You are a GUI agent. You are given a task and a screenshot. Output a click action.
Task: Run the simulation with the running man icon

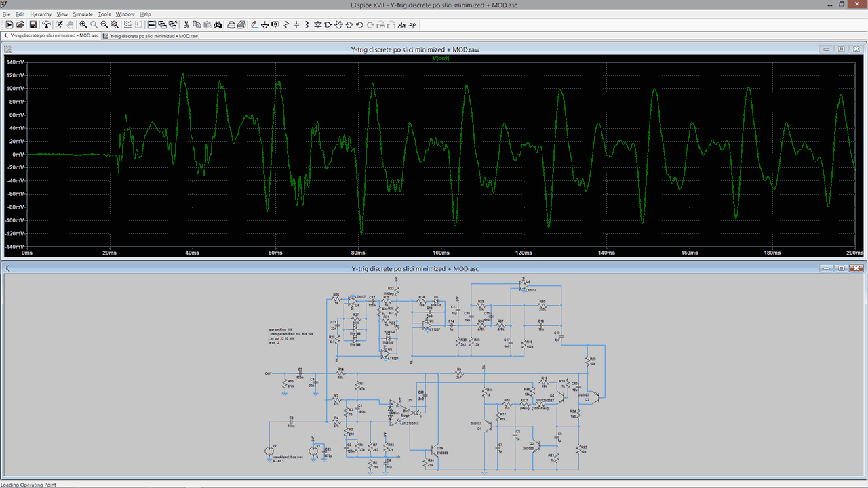(59, 25)
